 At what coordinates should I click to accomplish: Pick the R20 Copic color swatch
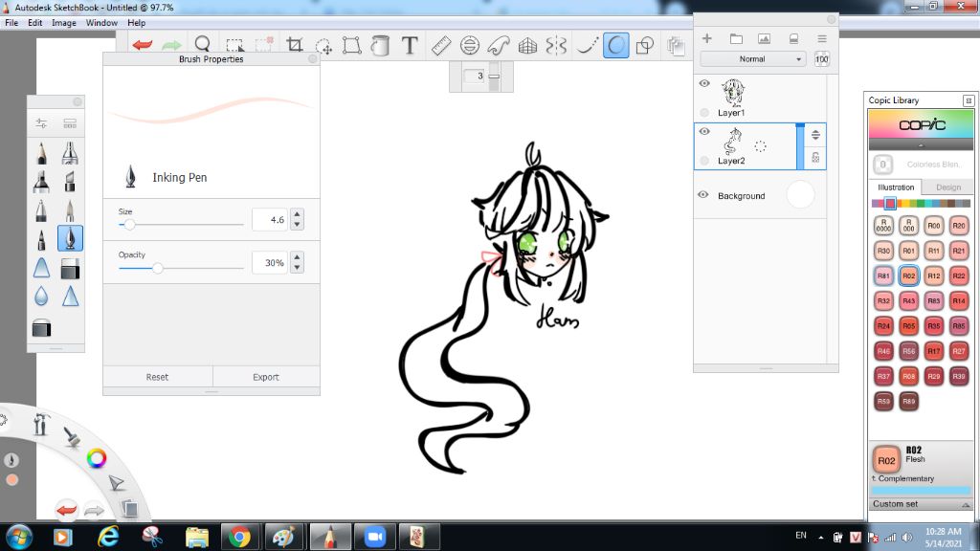point(959,226)
